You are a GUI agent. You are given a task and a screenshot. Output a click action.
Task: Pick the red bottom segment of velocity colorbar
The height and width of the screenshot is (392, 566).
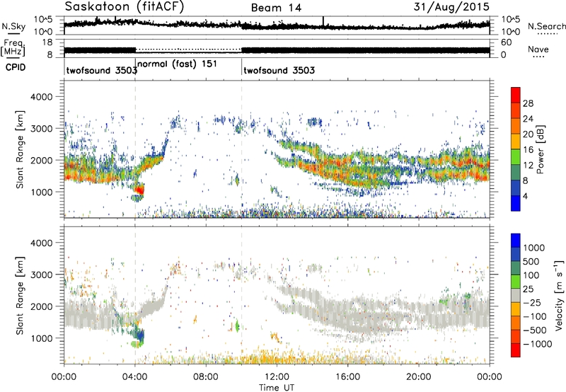tap(516, 350)
